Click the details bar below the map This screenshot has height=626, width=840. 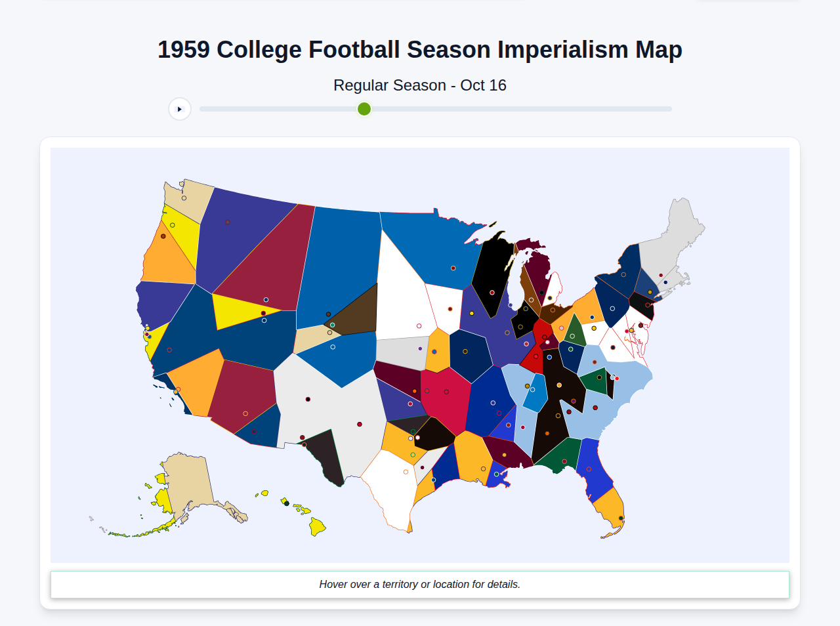coord(420,584)
